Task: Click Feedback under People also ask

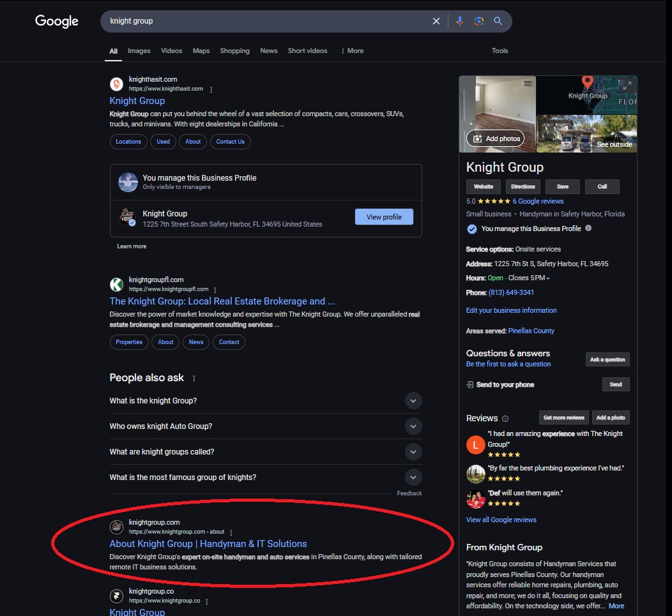Action: (x=409, y=493)
